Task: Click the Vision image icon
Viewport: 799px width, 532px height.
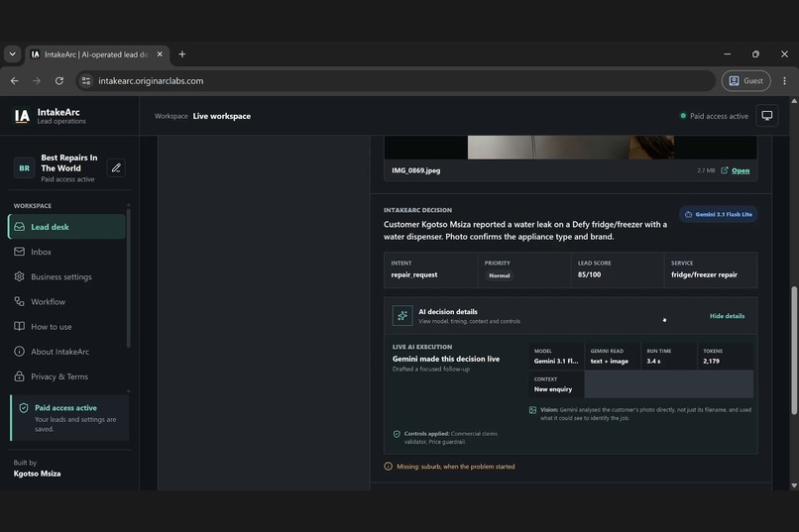Action: pos(532,410)
